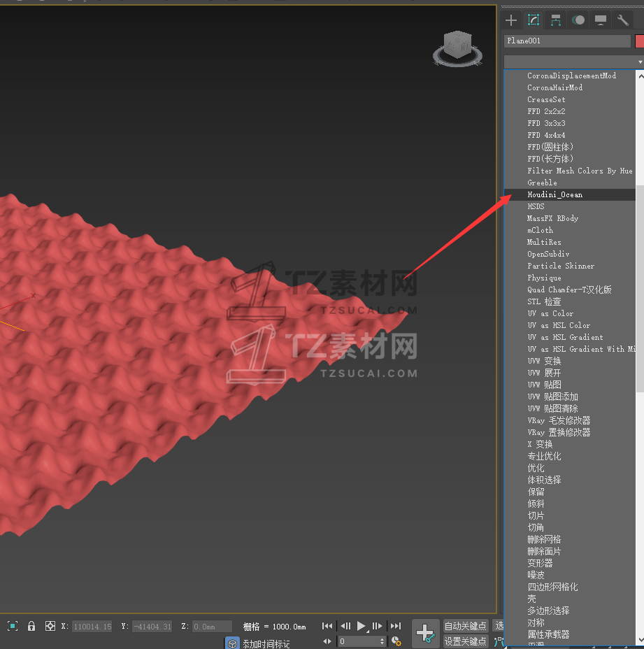Click the large set-key plus button
Screen dimensions: 644x649
(425, 633)
